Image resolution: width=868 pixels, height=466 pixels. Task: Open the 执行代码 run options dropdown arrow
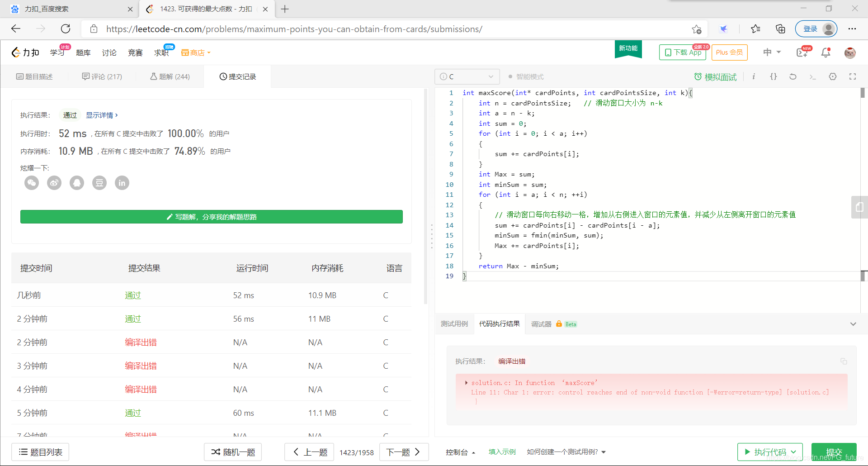pos(793,452)
